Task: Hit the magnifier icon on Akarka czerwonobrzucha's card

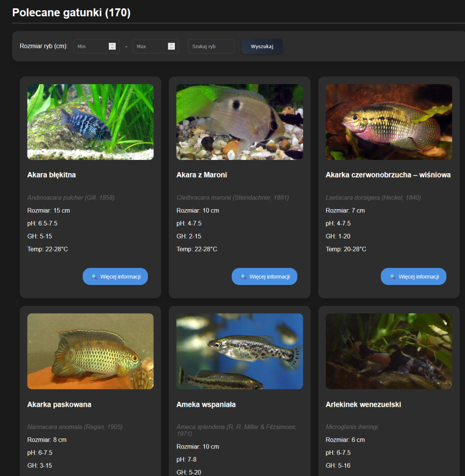Action: (392, 277)
